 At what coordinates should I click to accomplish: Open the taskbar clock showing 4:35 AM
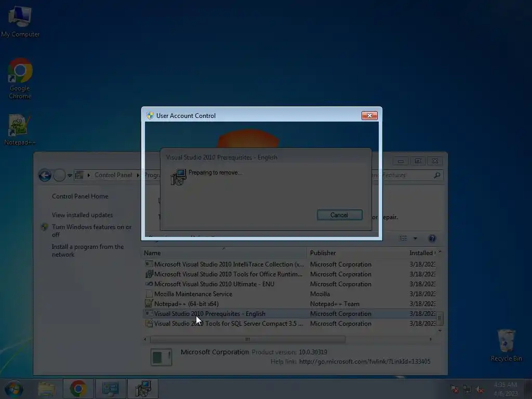point(506,389)
